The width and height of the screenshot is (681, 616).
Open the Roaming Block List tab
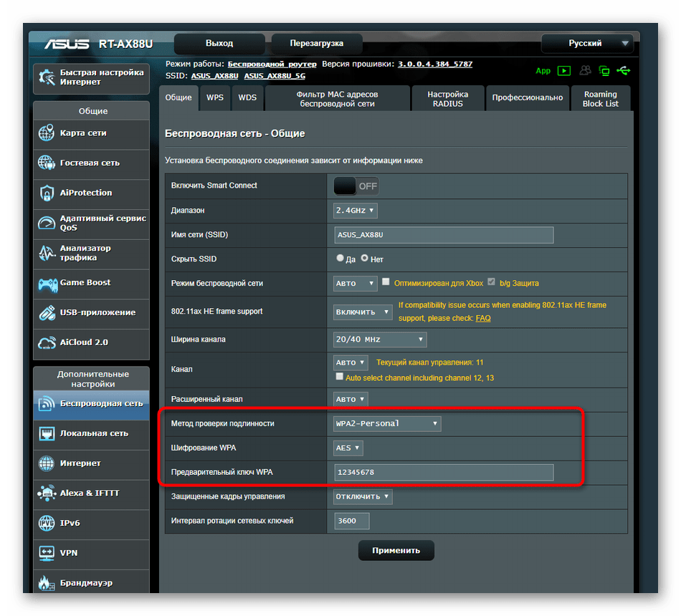pos(600,99)
